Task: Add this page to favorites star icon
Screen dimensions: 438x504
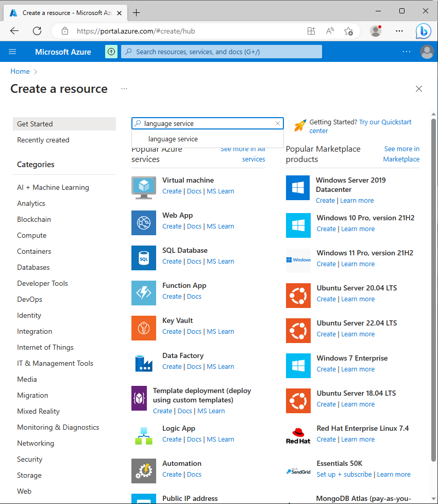Action: pyautogui.click(x=348, y=31)
